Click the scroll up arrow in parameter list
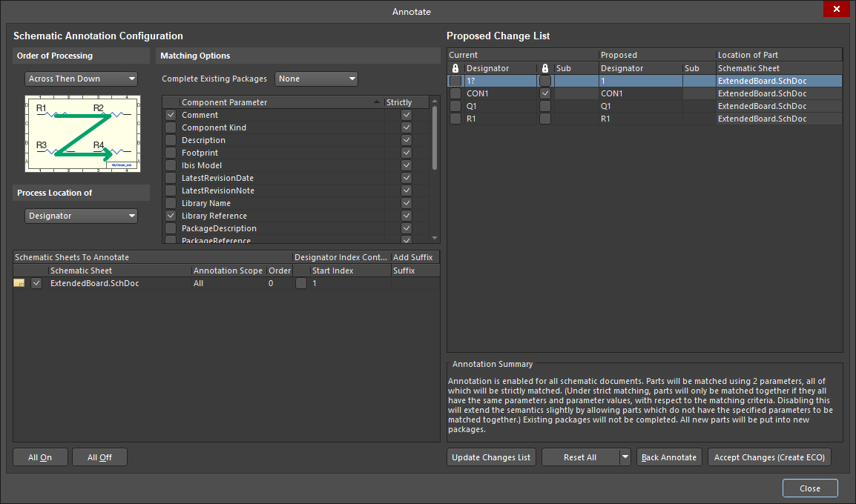The width and height of the screenshot is (856, 504). tap(435, 102)
